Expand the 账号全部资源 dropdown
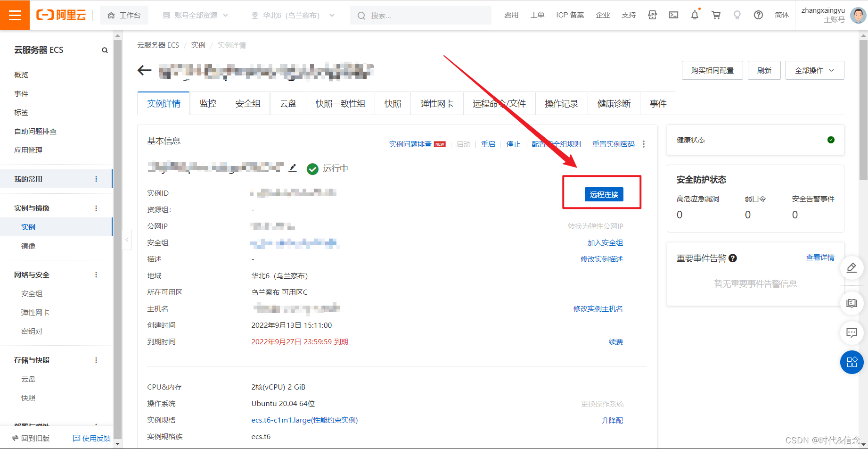Viewport: 868px width, 449px height. click(196, 15)
